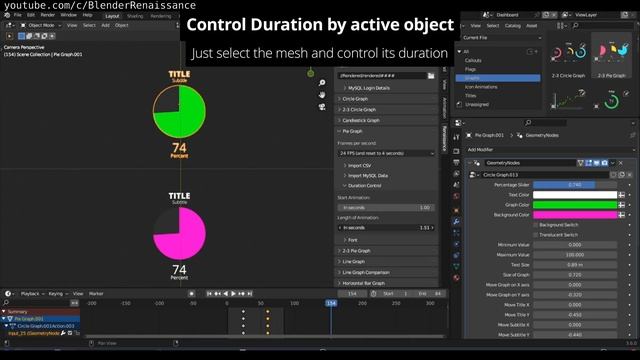Click the node group browse icon

coord(473,175)
